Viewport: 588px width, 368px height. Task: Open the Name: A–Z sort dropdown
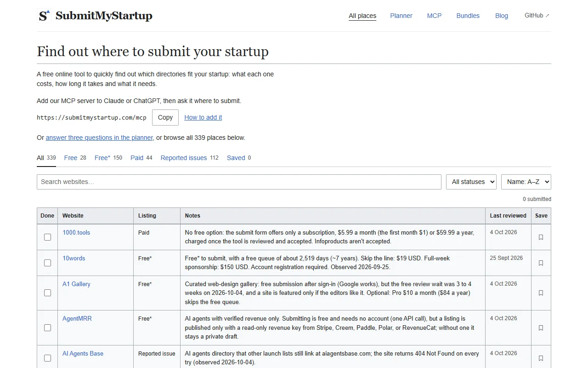tap(526, 182)
